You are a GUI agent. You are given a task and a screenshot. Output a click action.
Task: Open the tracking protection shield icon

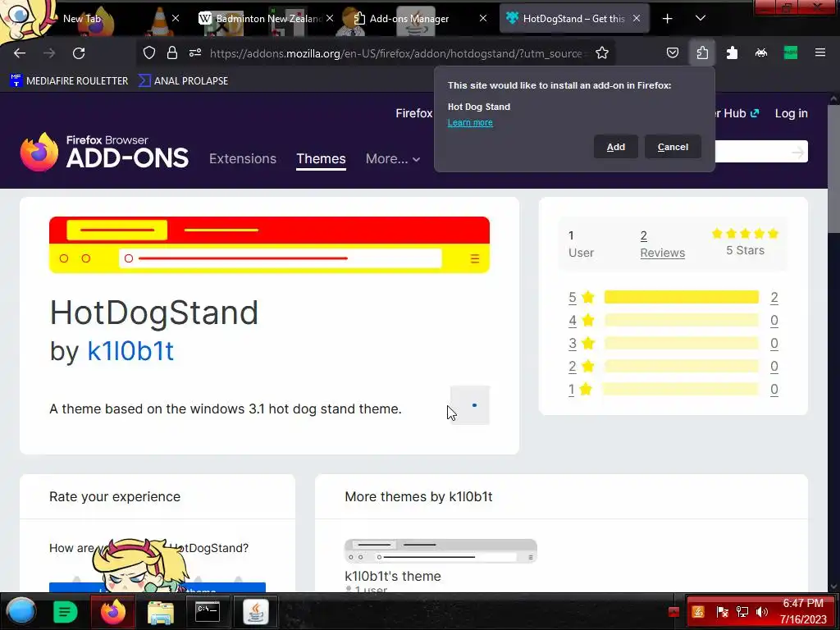click(149, 52)
